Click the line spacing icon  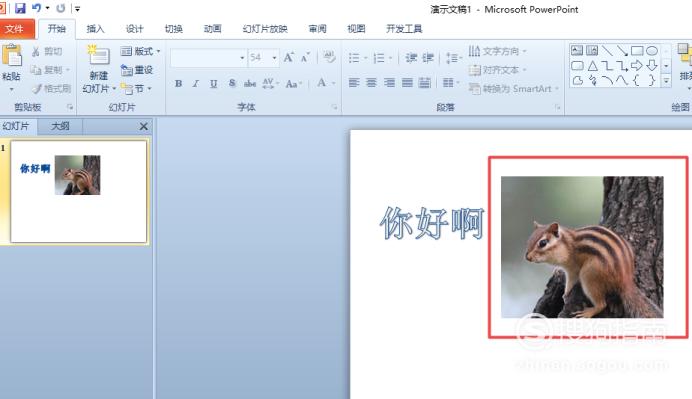tap(452, 58)
